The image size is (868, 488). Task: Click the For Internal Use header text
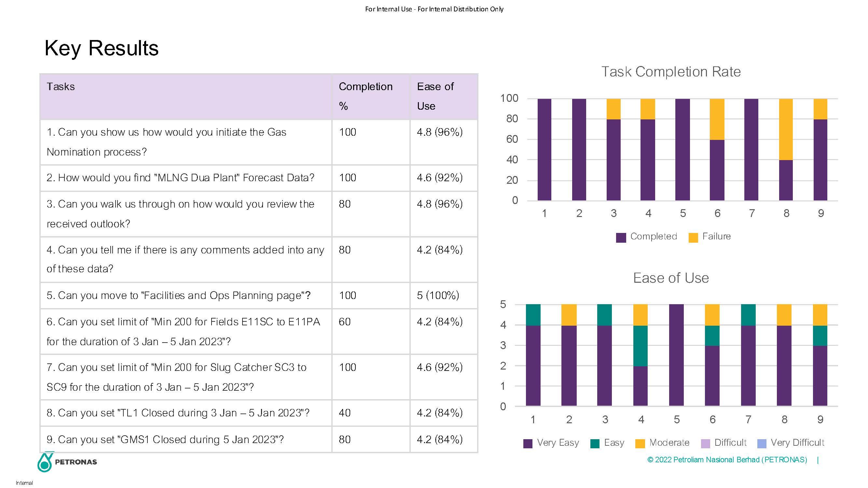(x=434, y=9)
